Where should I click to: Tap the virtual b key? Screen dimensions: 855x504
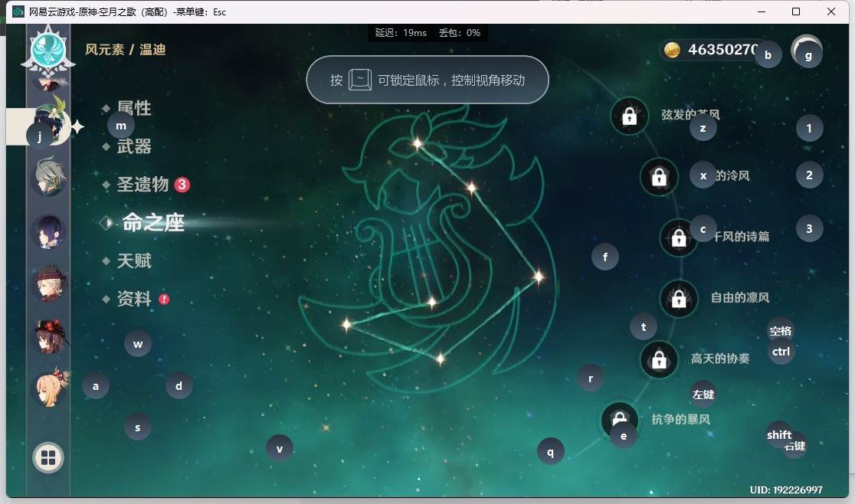click(768, 54)
